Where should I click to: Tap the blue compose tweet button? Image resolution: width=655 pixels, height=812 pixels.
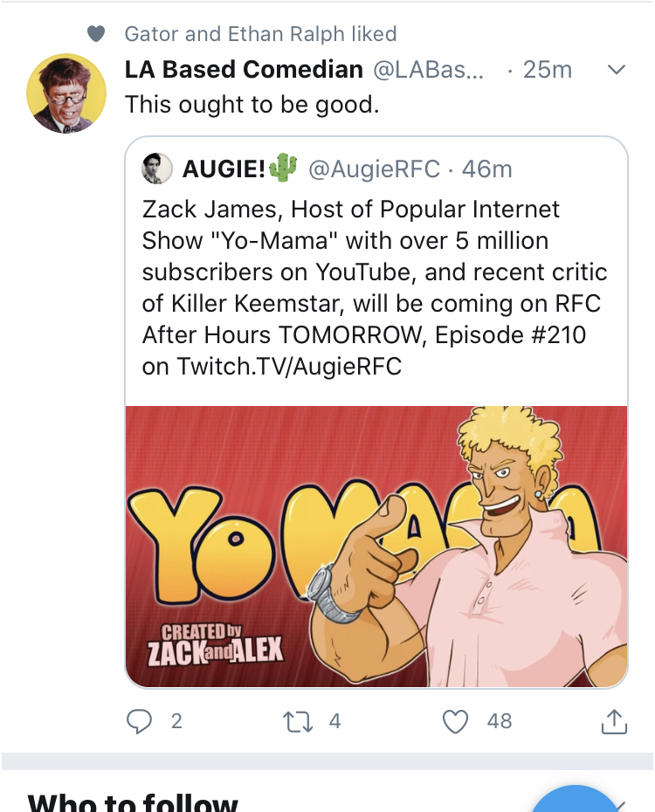pyautogui.click(x=572, y=800)
